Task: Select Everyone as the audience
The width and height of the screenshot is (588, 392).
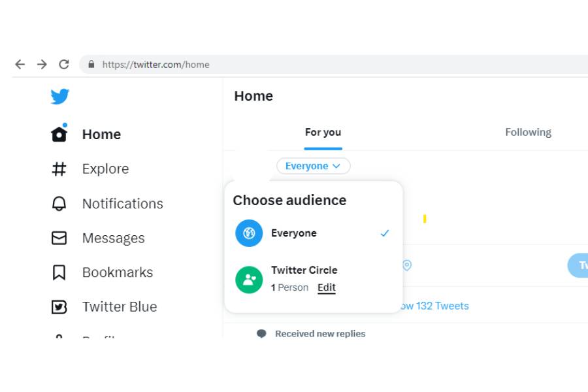Action: click(313, 233)
